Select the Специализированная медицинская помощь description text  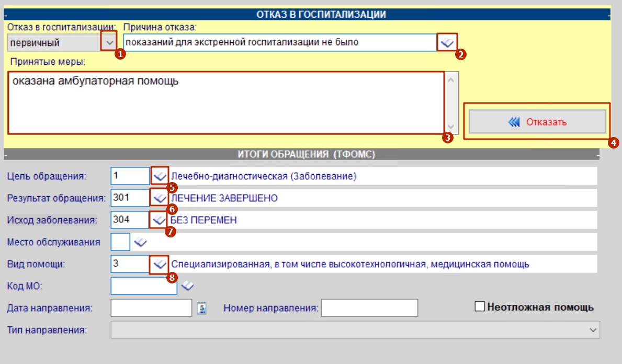(350, 264)
